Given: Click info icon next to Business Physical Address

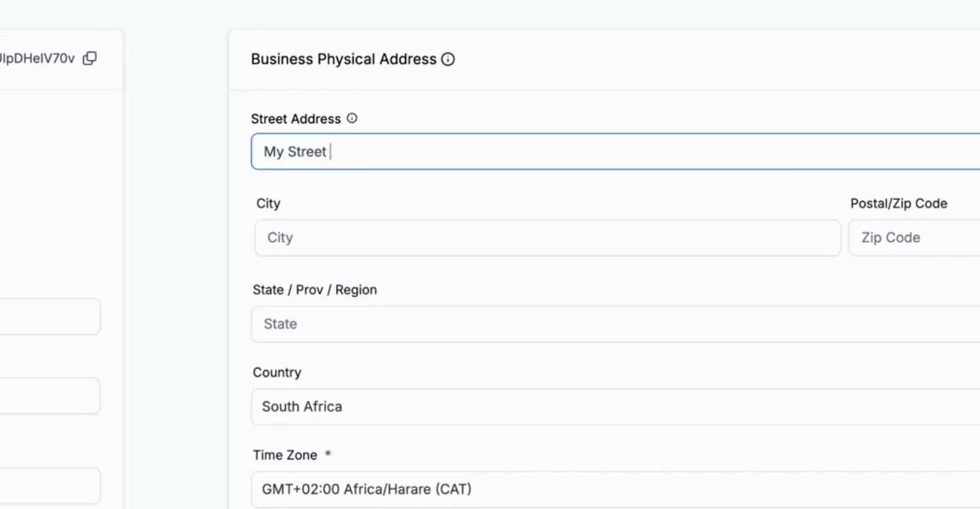Looking at the screenshot, I should pos(448,60).
